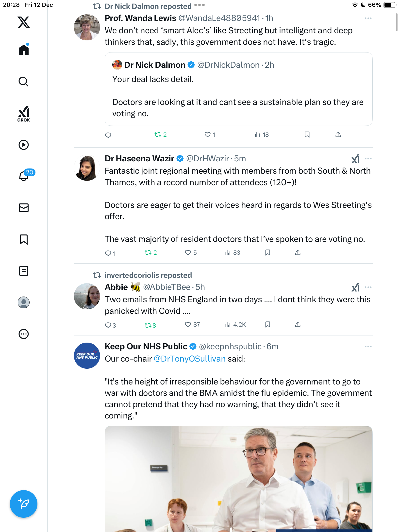The image size is (399, 532).
Task: Go to Home feed
Action: coord(24,50)
